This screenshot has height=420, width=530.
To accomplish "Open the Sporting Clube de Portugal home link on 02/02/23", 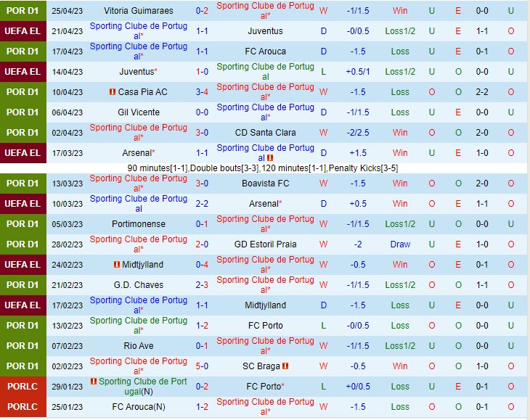I will click(x=138, y=366).
